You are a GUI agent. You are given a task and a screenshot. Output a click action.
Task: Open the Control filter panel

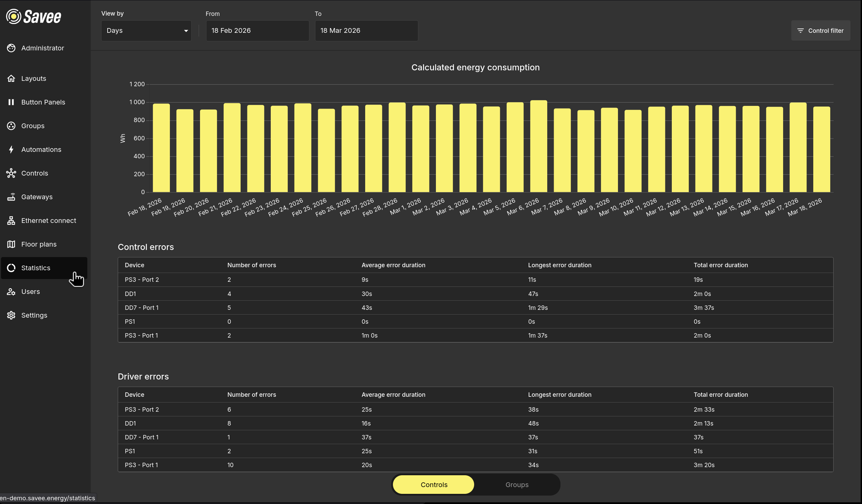821,30
